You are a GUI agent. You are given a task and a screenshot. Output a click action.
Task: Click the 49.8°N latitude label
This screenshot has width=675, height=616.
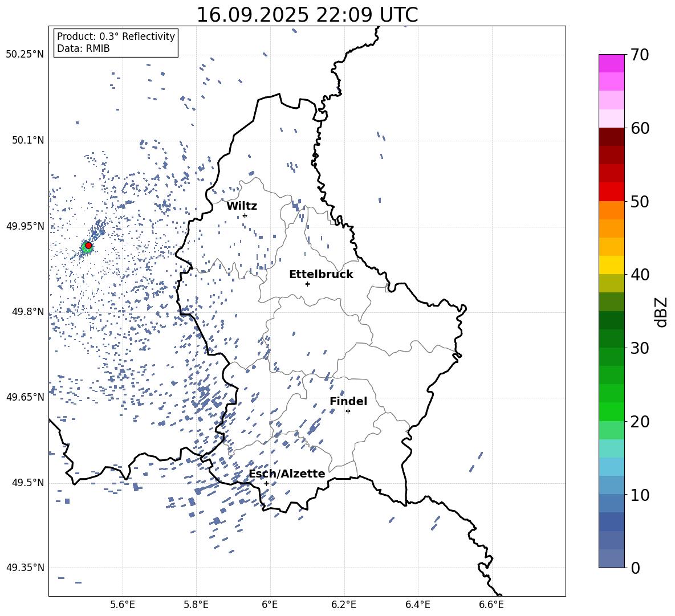click(x=28, y=312)
